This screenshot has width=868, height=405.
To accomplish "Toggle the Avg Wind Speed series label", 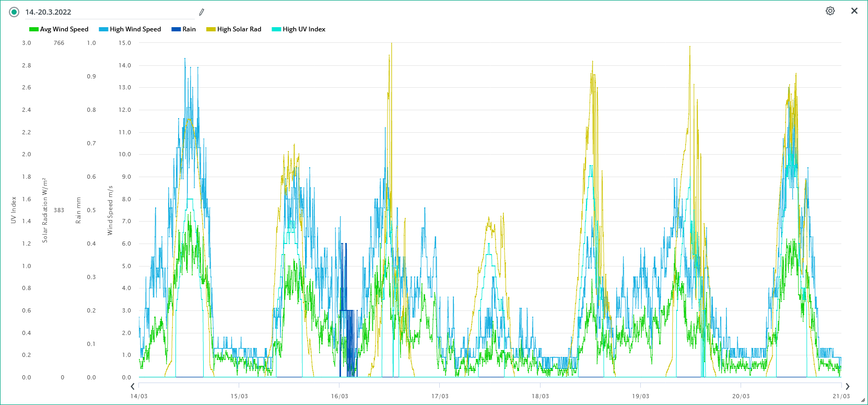I will coord(64,29).
